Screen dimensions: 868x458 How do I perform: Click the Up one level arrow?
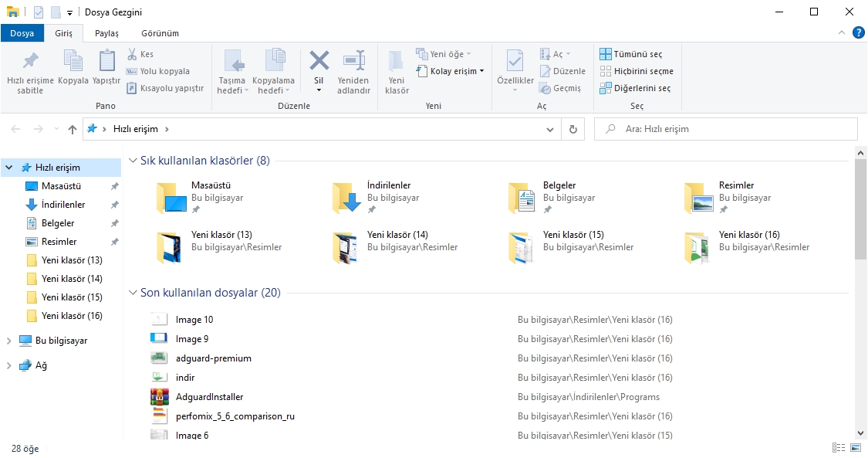72,129
